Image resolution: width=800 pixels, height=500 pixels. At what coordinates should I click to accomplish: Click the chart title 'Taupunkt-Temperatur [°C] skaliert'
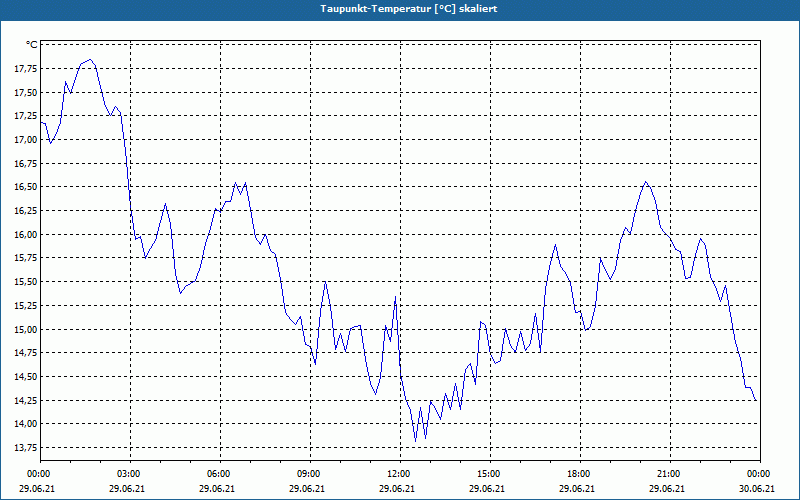click(x=409, y=9)
